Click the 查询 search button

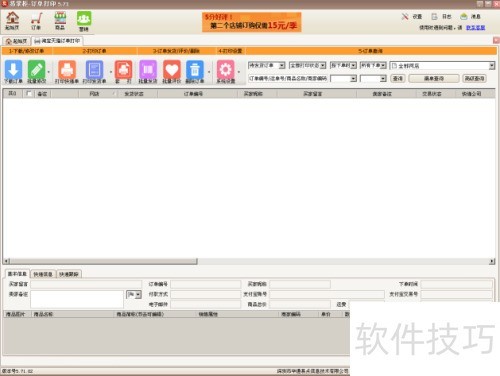coord(398,78)
